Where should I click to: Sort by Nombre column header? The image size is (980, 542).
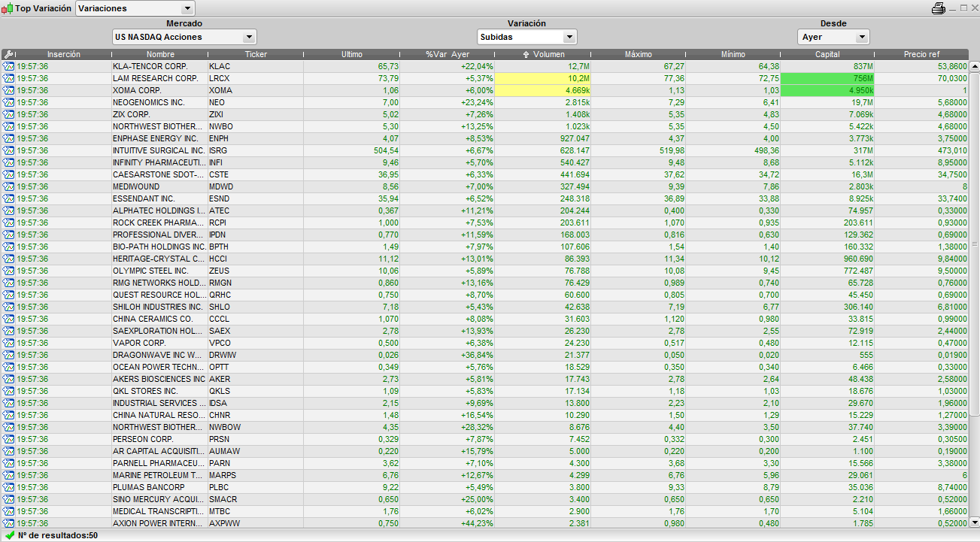[x=160, y=54]
